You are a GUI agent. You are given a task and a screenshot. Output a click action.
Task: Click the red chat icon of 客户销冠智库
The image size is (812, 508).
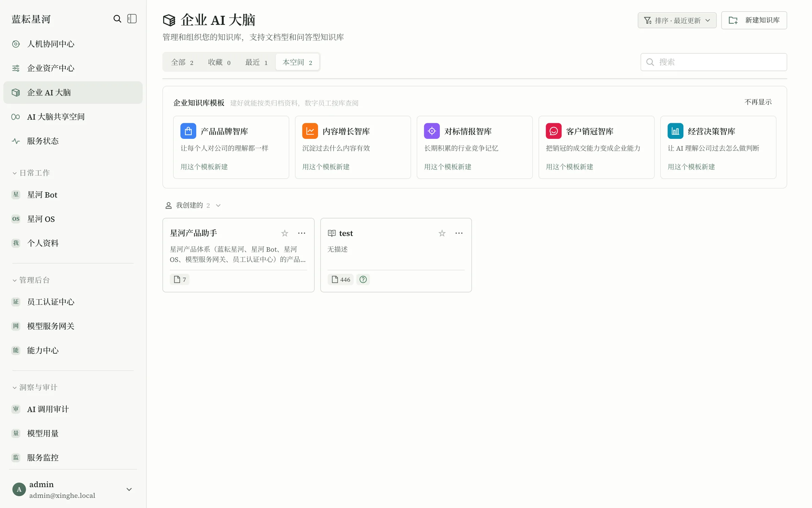tap(554, 131)
